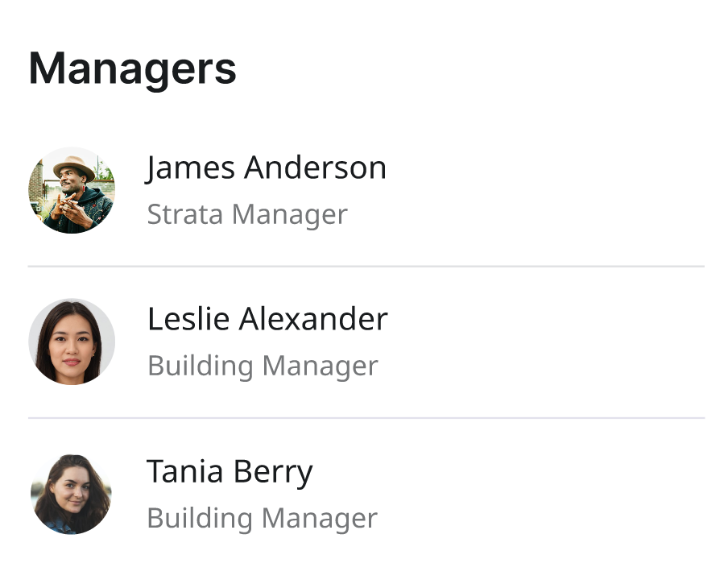
Task: Click the surname Alexander
Action: (313, 319)
